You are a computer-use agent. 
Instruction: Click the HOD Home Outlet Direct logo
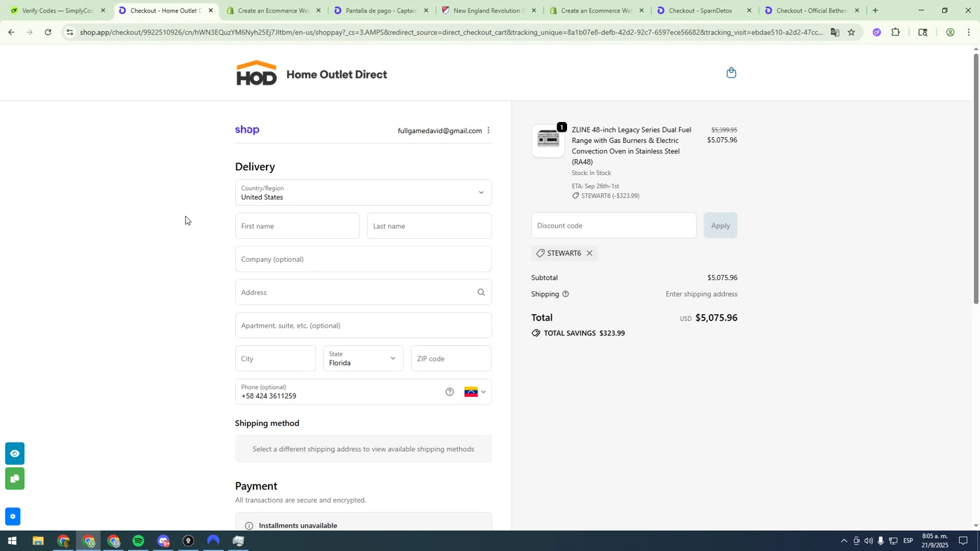click(311, 74)
